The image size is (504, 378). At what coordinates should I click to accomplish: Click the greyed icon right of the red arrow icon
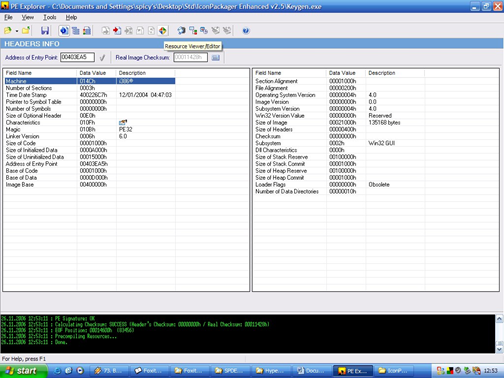pos(128,31)
